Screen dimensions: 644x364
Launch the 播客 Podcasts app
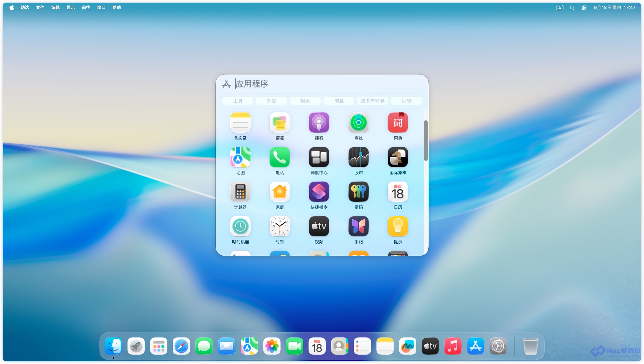click(x=319, y=123)
